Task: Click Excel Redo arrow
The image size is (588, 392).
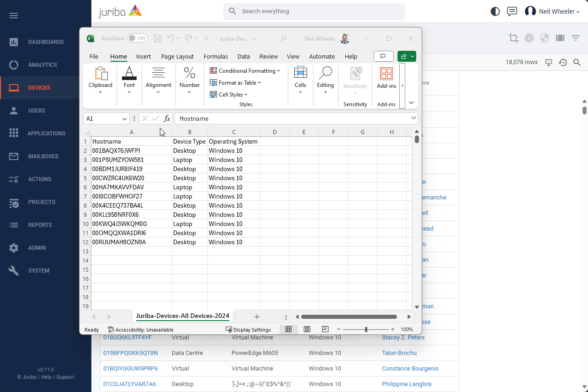Action: (x=188, y=38)
